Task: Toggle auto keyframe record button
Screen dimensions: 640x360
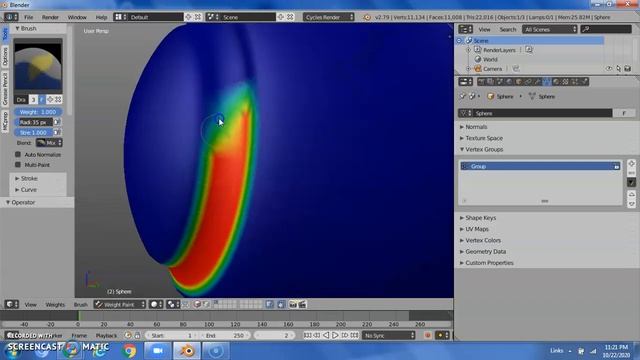Action: click(428, 336)
